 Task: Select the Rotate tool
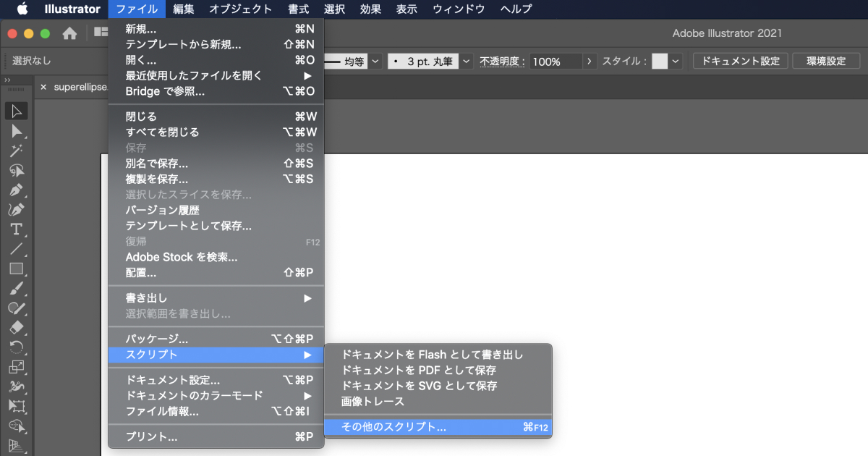17,347
